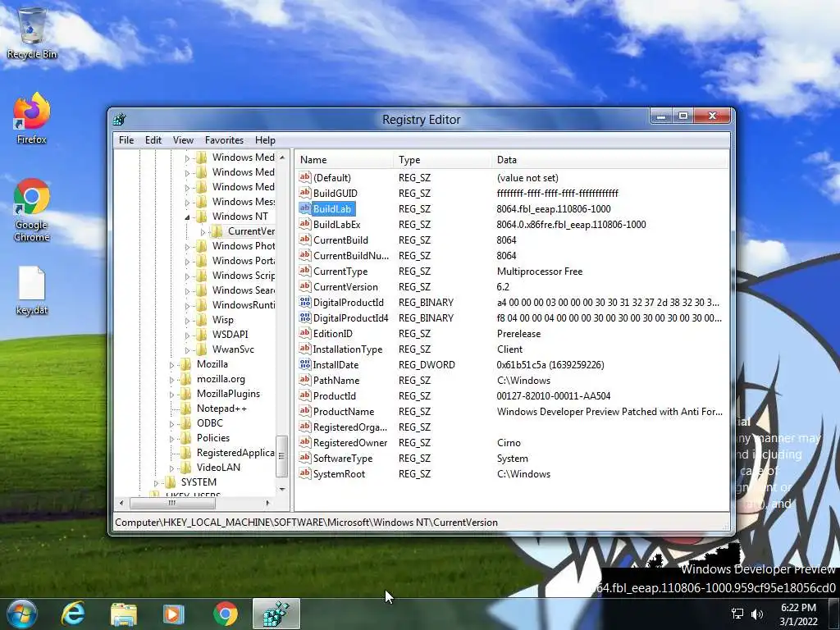Select the WSDAPI key in tree

click(230, 335)
